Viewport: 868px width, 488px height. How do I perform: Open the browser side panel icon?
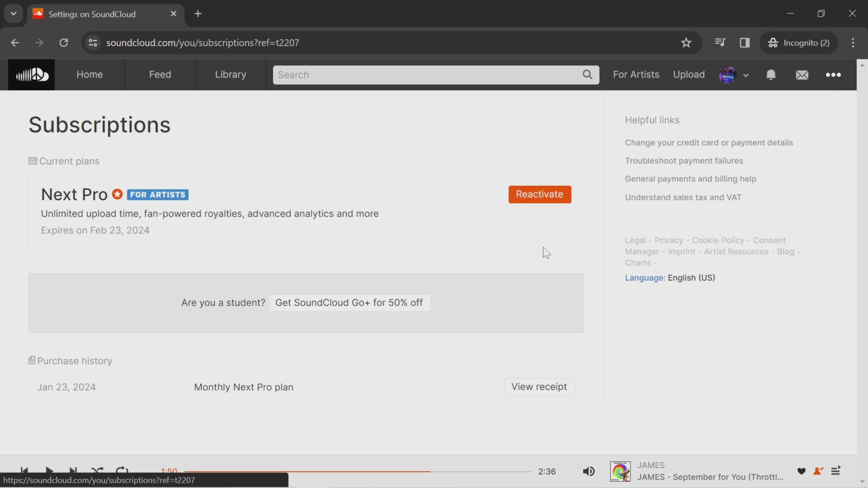click(745, 43)
